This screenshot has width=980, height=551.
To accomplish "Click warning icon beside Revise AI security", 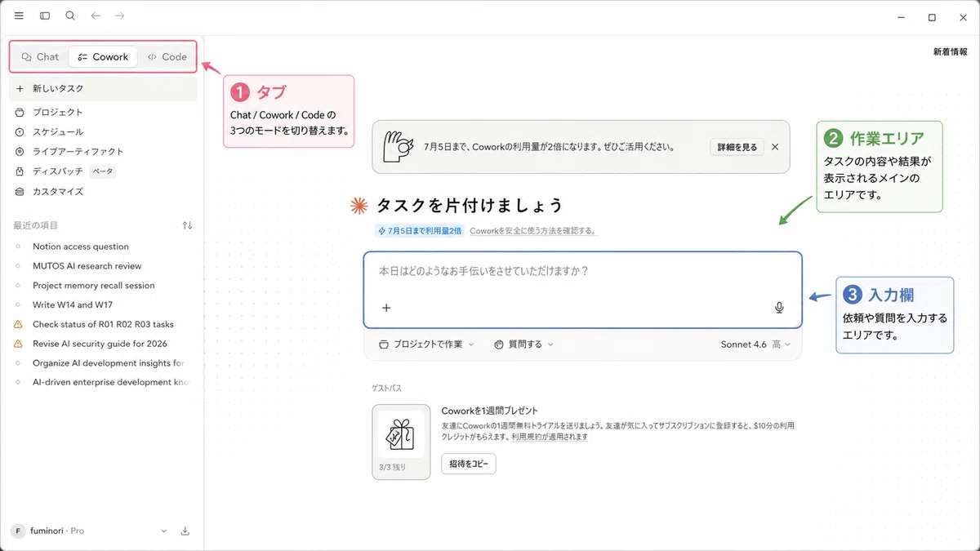I will (19, 344).
